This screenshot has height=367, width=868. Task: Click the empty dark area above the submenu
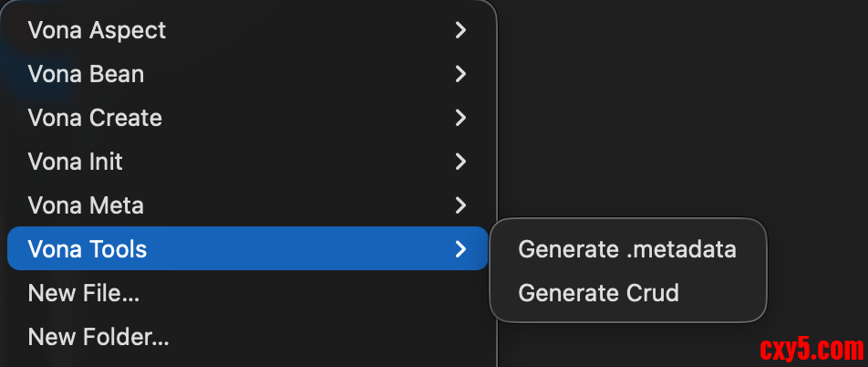(x=675, y=110)
